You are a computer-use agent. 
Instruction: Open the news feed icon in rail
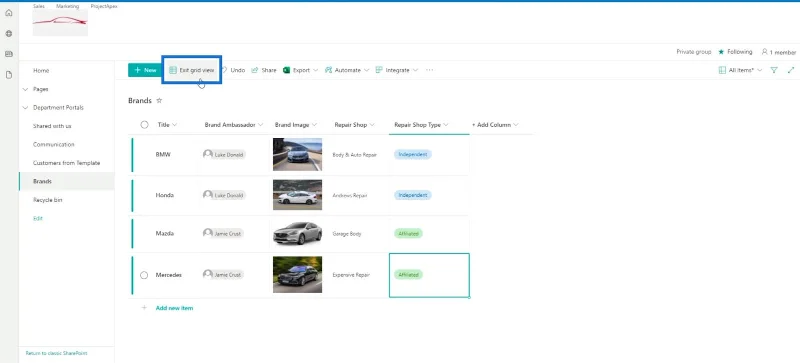(x=9, y=54)
